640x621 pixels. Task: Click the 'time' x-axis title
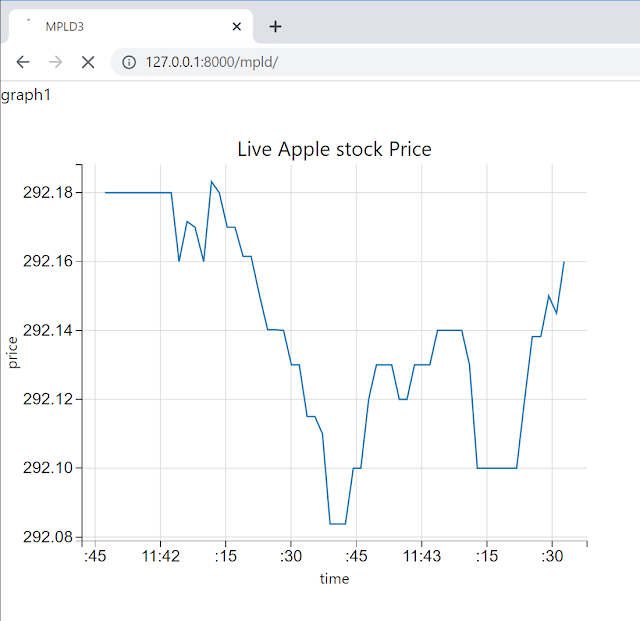tap(334, 579)
